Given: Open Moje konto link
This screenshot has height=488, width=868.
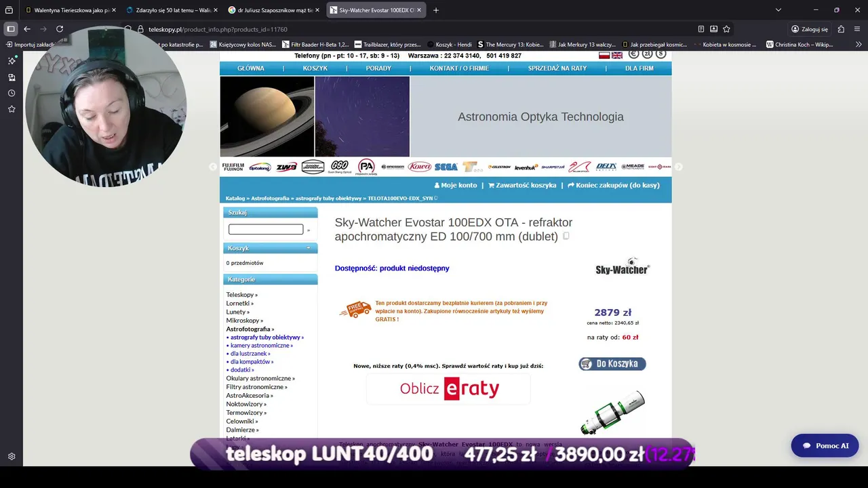Looking at the screenshot, I should point(456,185).
